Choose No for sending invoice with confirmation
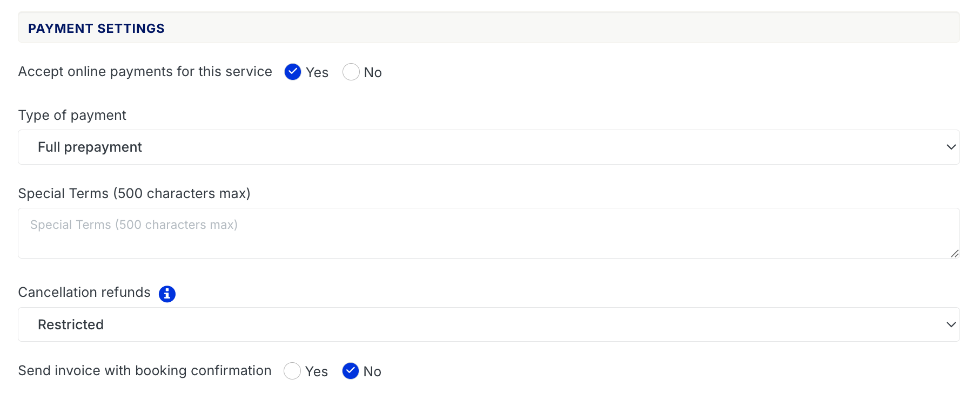This screenshot has width=980, height=393. [351, 371]
